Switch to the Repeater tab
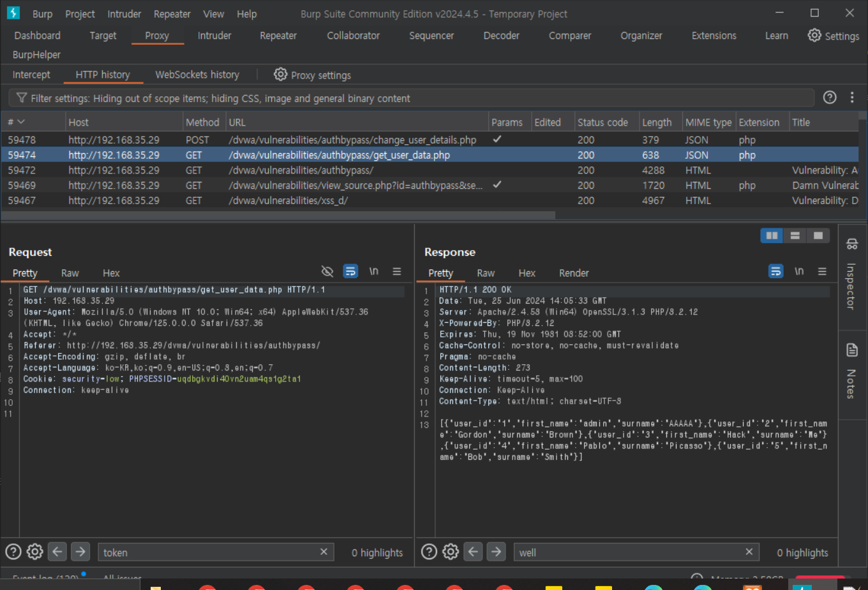Viewport: 868px width, 590px height. [278, 36]
